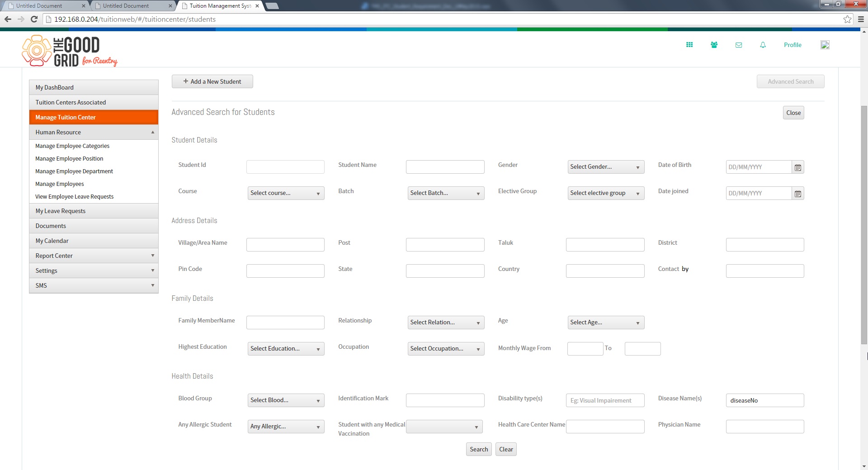868x470 pixels.
Task: Click the Search button
Action: (x=479, y=449)
